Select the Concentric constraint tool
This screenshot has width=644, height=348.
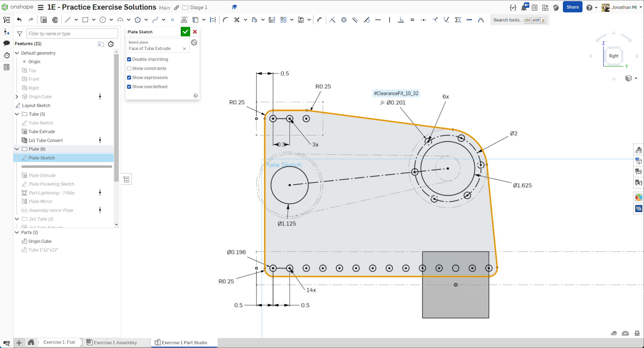[x=344, y=20]
